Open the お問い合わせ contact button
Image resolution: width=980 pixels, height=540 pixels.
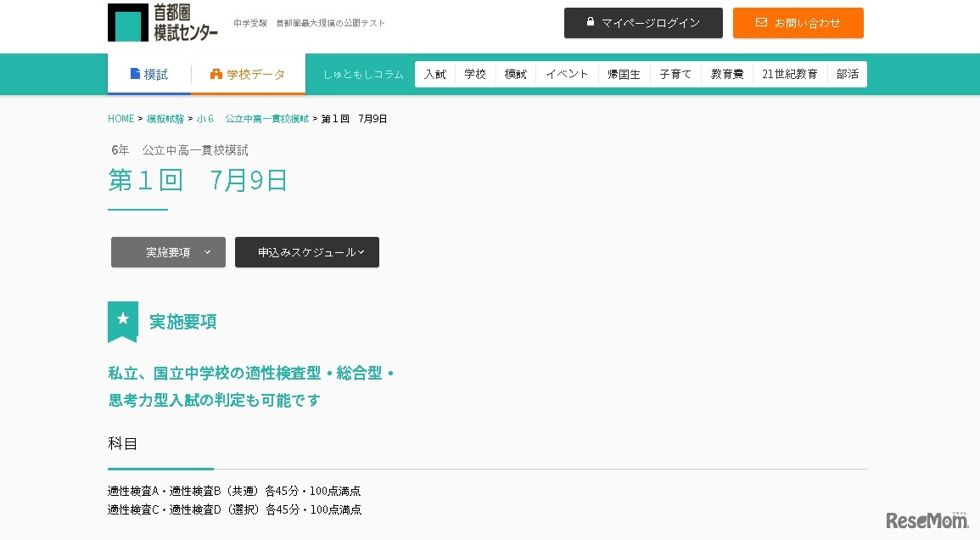(x=798, y=23)
